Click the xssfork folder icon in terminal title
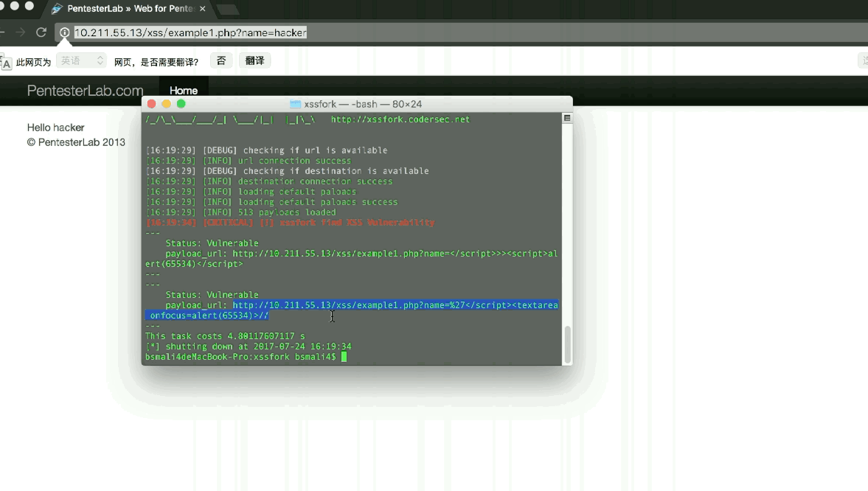The width and height of the screenshot is (868, 491). (296, 104)
